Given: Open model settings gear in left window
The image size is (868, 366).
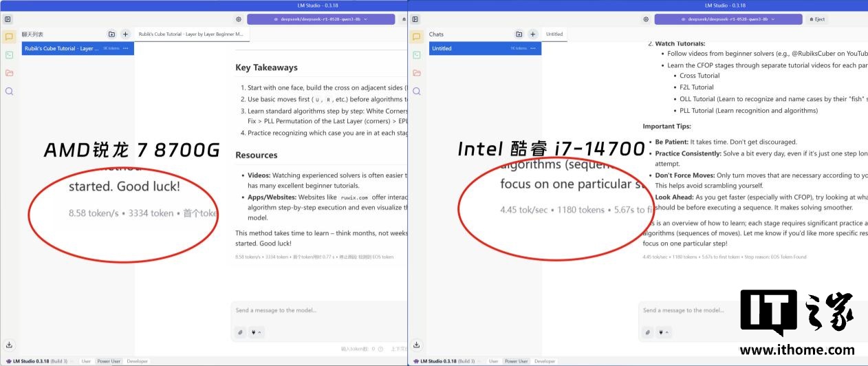Looking at the screenshot, I should point(239,19).
